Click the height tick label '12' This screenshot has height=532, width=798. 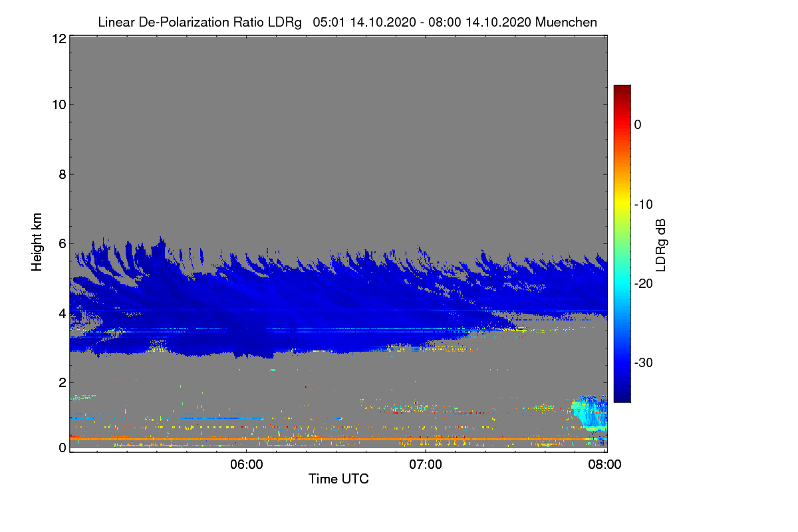click(x=58, y=39)
